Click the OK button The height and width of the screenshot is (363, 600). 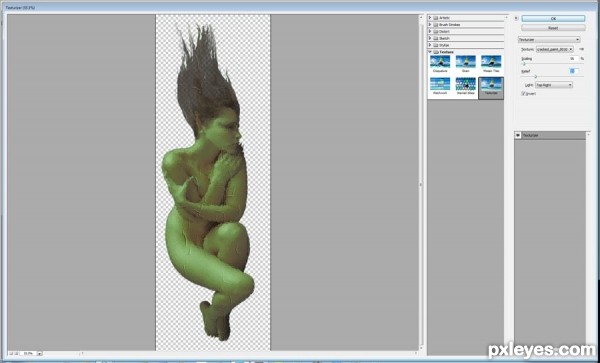553,18
